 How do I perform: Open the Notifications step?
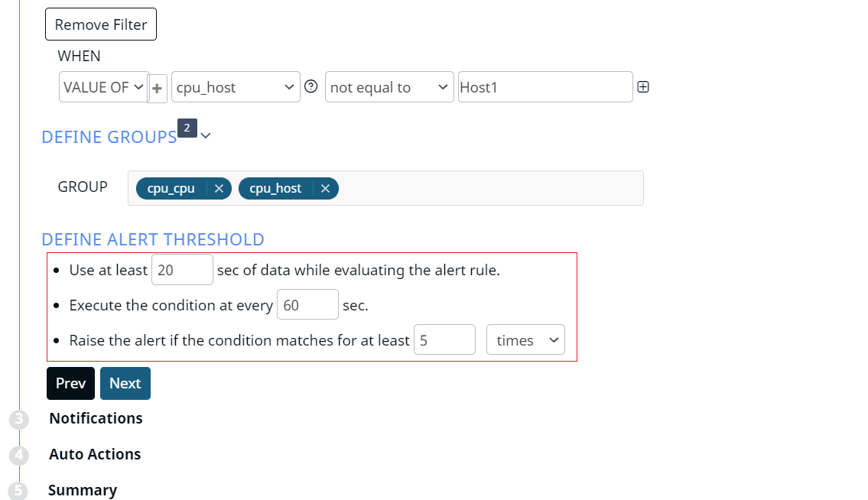tap(96, 419)
